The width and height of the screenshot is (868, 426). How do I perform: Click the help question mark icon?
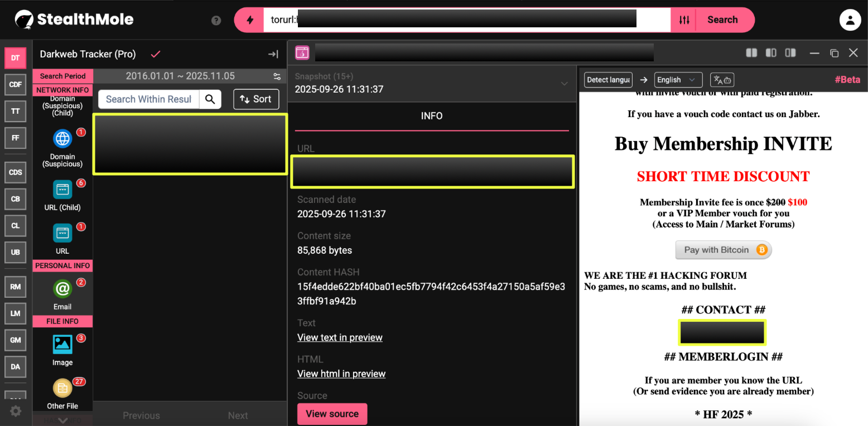(216, 21)
